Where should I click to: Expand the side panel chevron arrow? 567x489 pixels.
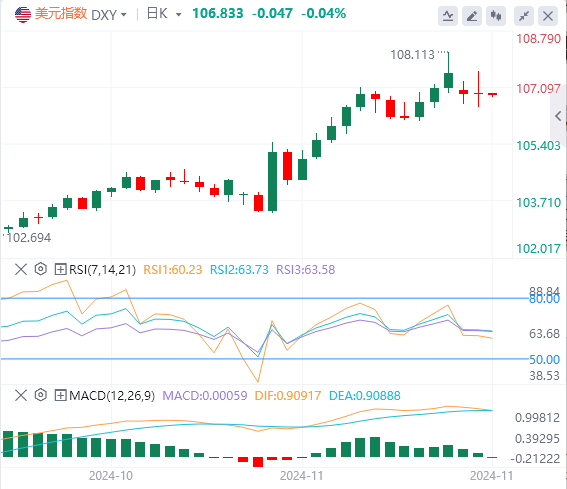click(x=558, y=116)
